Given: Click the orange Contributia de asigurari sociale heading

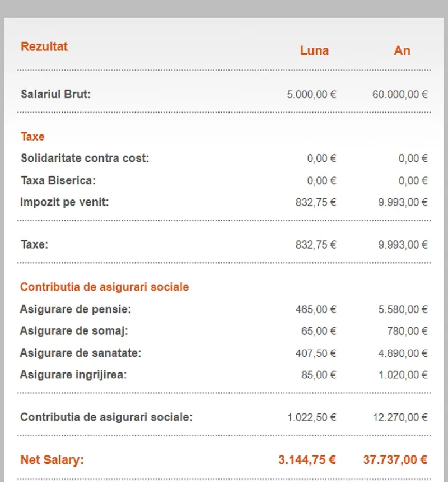Looking at the screenshot, I should point(104,287).
